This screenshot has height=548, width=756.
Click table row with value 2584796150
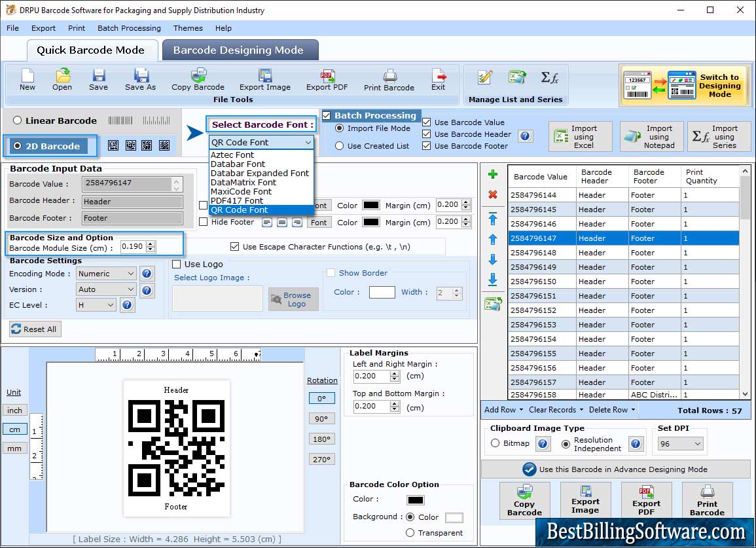click(x=623, y=282)
